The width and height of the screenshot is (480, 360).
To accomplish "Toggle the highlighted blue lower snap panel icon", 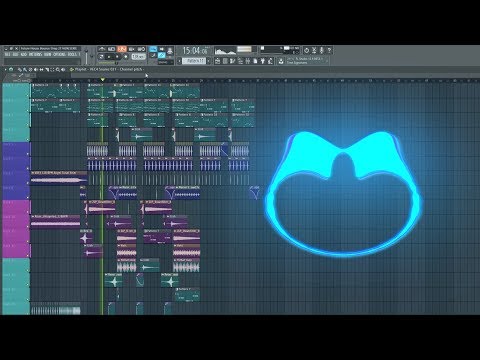I will [x=161, y=55].
